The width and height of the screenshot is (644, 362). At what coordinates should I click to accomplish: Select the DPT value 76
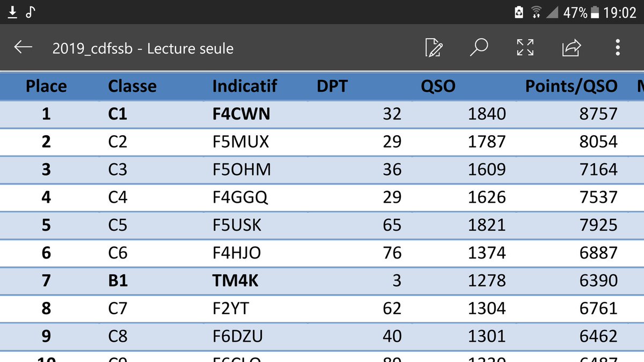coord(392,253)
